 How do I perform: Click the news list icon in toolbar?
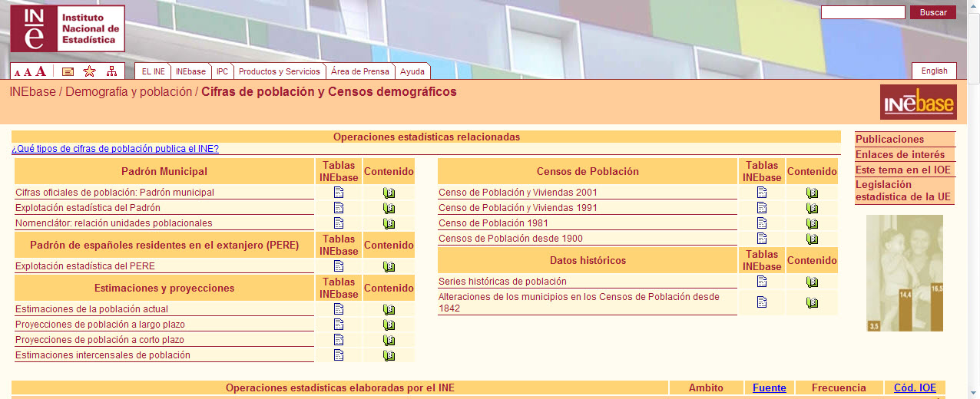68,71
